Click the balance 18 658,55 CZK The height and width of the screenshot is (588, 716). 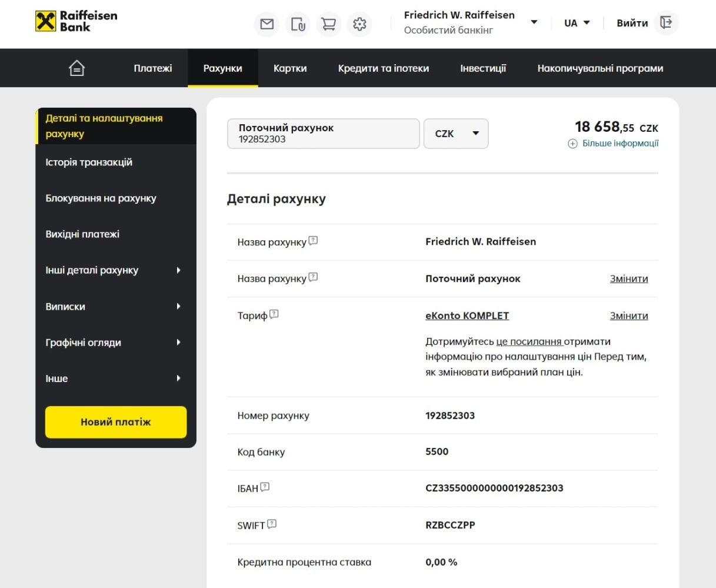click(617, 127)
